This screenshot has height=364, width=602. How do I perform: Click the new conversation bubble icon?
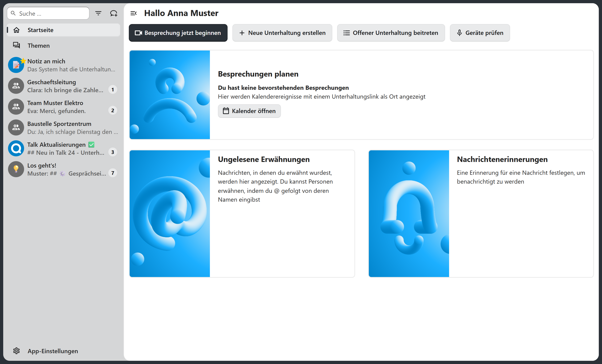114,13
